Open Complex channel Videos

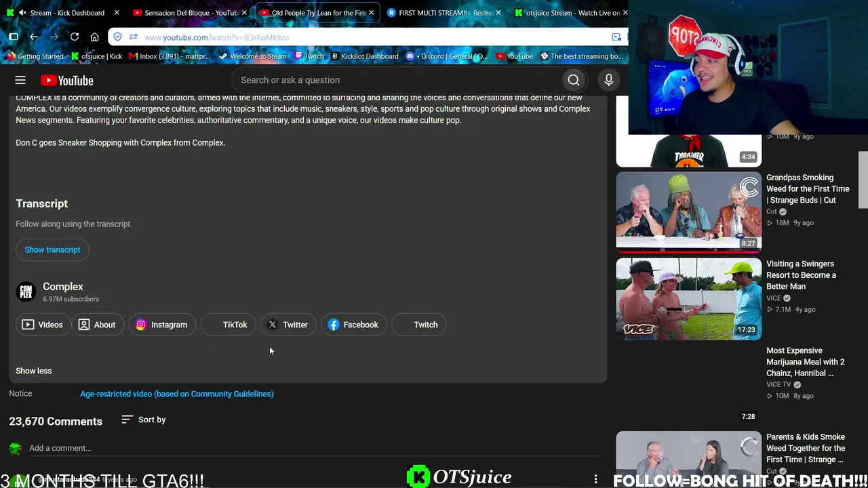tap(43, 325)
